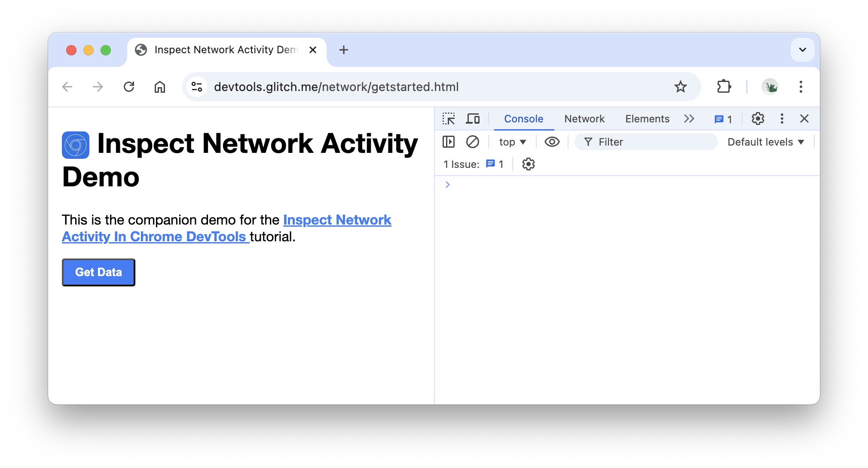Open the top frame context dropdown
Image resolution: width=868 pixels, height=468 pixels.
coord(513,142)
